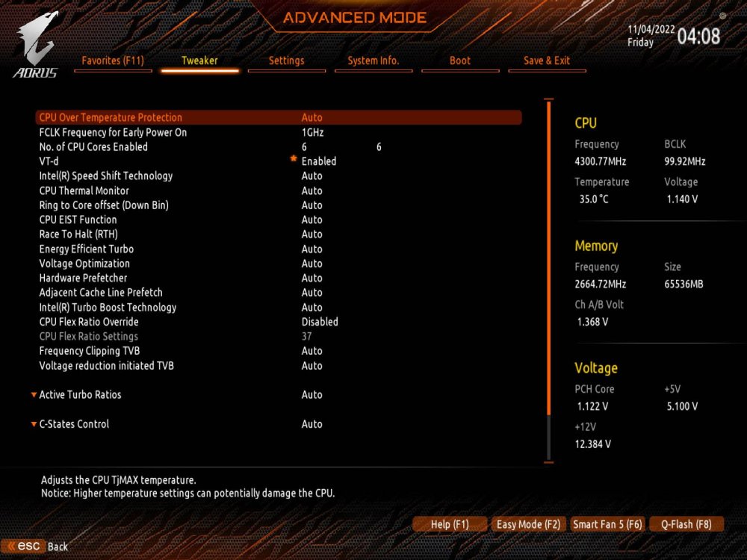Open the Save & Exit tab
Screen dimensions: 747x560
[x=547, y=61]
